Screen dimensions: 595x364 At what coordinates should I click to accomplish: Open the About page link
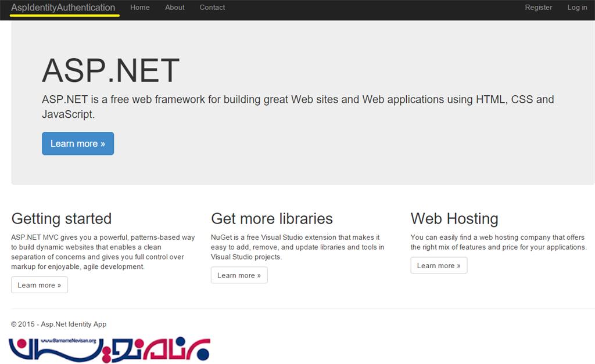[174, 8]
